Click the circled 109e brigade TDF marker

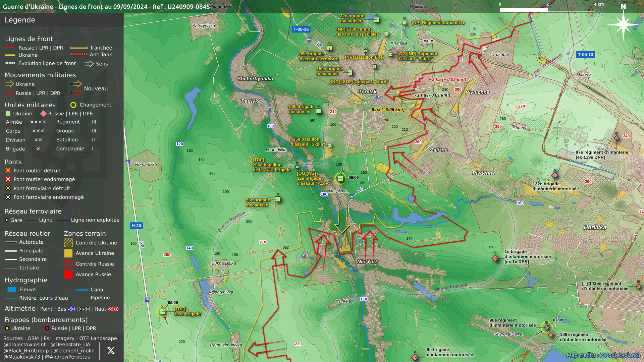pyautogui.click(x=162, y=311)
